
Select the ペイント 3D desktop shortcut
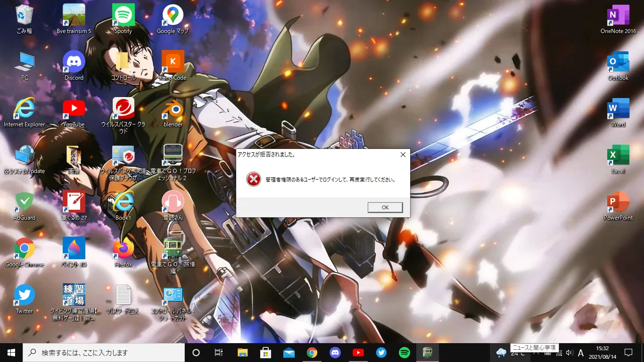click(74, 253)
